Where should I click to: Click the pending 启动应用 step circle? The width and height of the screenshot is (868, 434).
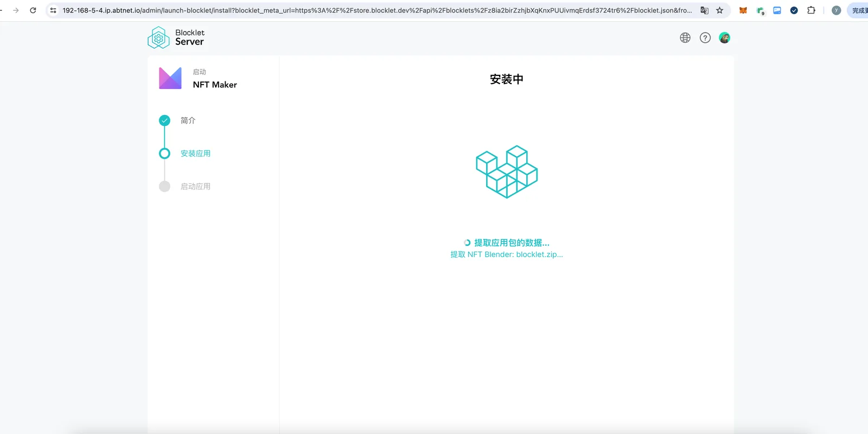pos(164,187)
